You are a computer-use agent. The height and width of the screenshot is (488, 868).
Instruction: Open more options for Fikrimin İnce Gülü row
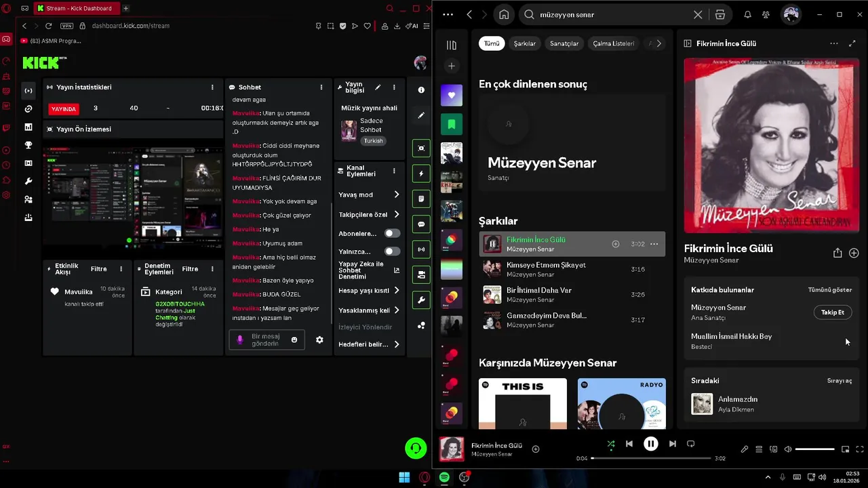click(654, 244)
